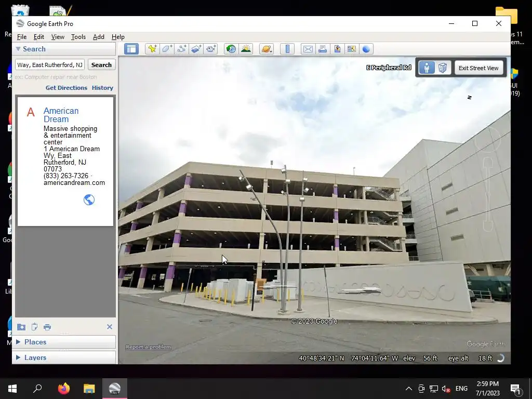The image size is (532, 399).
Task: Click the ENG language indicator
Action: click(x=461, y=389)
